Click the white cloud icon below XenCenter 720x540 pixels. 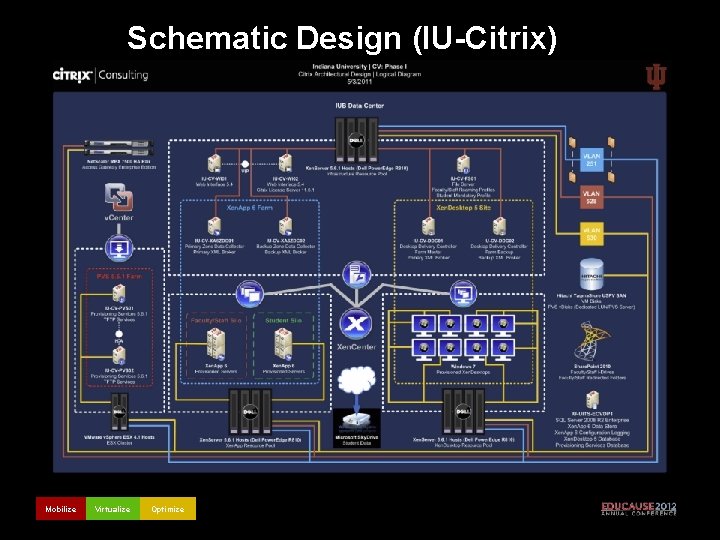(356, 381)
